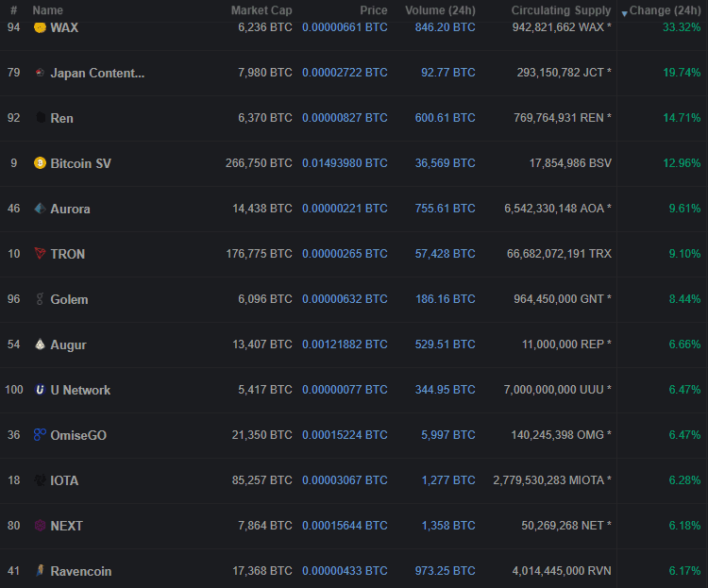Open the U Network name link
Image resolution: width=708 pixels, height=588 pixels.
pyautogui.click(x=80, y=390)
